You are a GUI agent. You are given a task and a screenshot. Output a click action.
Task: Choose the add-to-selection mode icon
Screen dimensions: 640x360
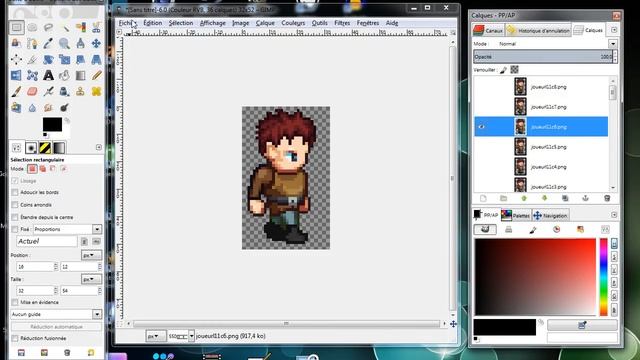[42, 169]
